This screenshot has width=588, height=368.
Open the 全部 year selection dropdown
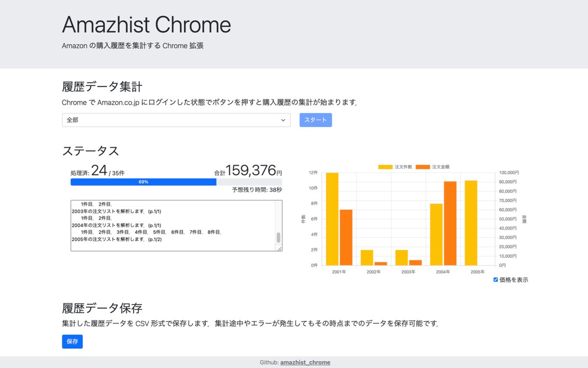[x=176, y=120]
